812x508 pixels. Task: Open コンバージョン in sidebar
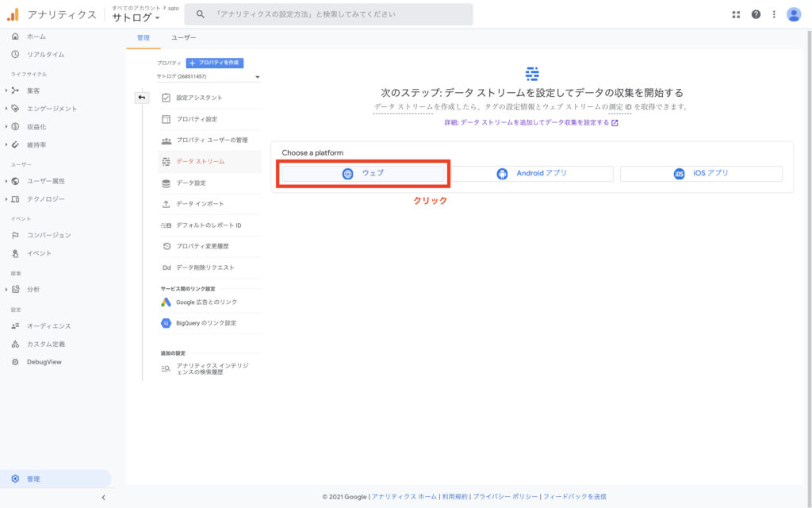48,235
